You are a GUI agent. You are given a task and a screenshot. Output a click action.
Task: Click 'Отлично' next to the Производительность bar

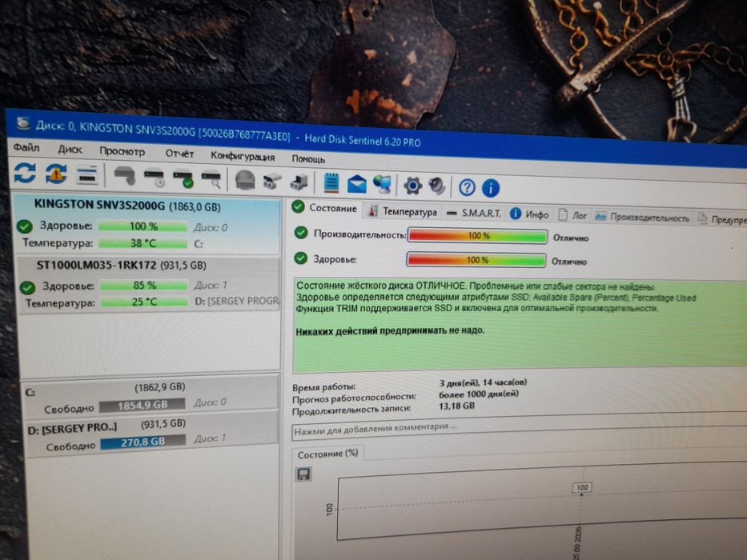pos(571,238)
